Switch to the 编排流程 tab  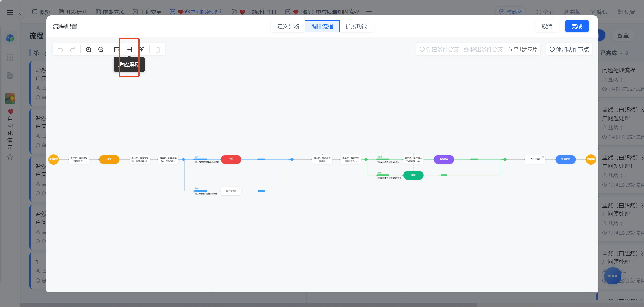point(322,26)
